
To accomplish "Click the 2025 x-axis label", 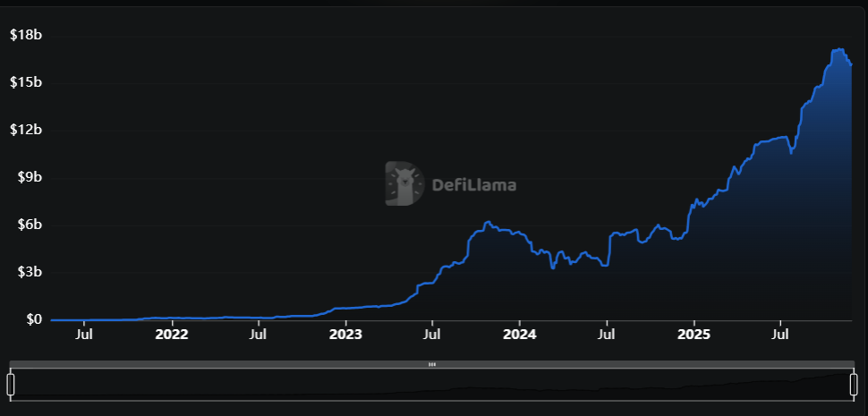I will (694, 335).
